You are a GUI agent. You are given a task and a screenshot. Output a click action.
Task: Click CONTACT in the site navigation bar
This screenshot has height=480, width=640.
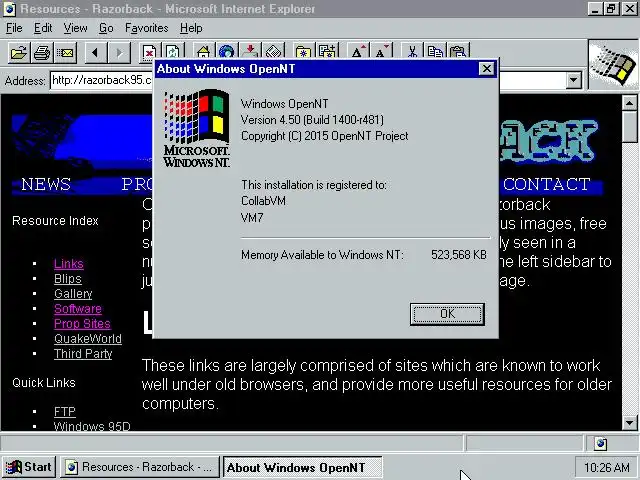(547, 184)
